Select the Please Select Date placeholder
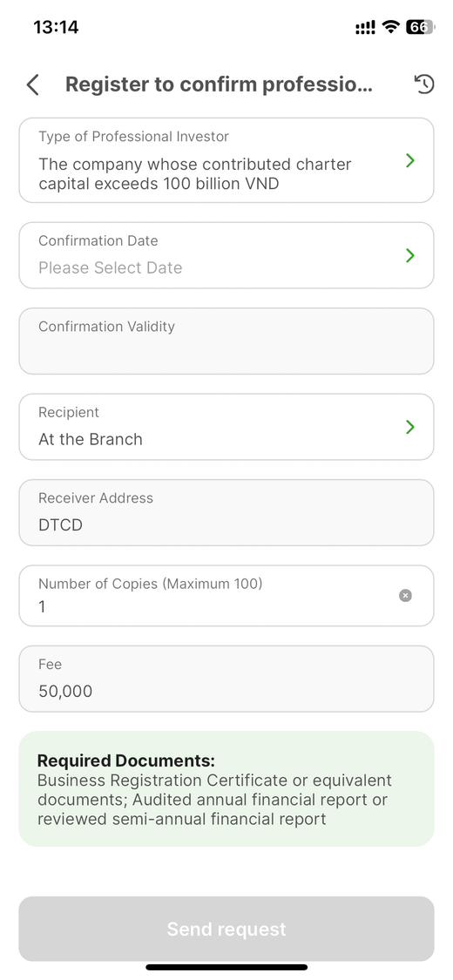Viewport: 453px width, 980px height. (111, 267)
